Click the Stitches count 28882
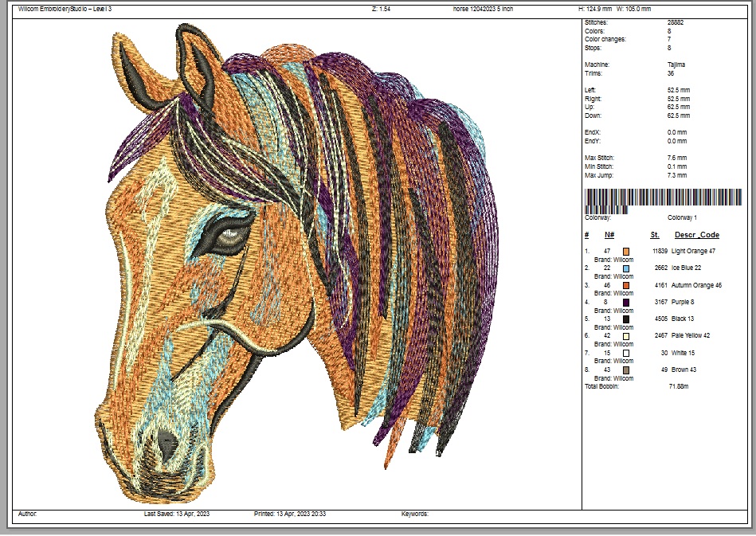This screenshot has height=536, width=756. pyautogui.click(x=676, y=22)
